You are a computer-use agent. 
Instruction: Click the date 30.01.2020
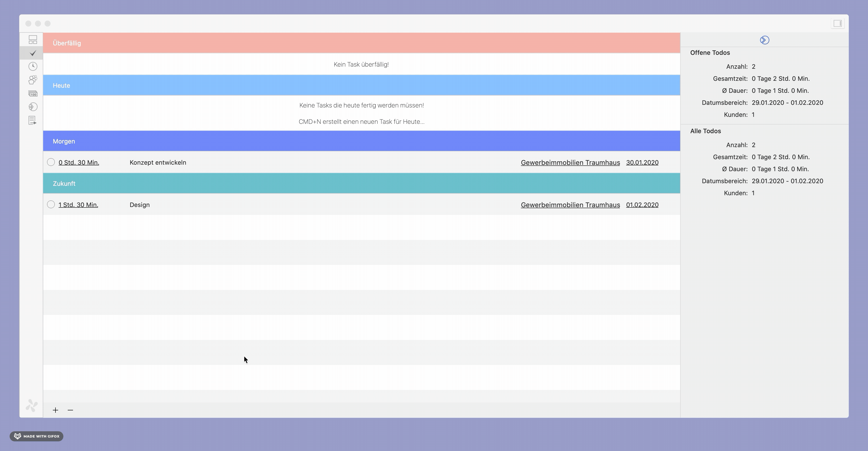coord(642,163)
